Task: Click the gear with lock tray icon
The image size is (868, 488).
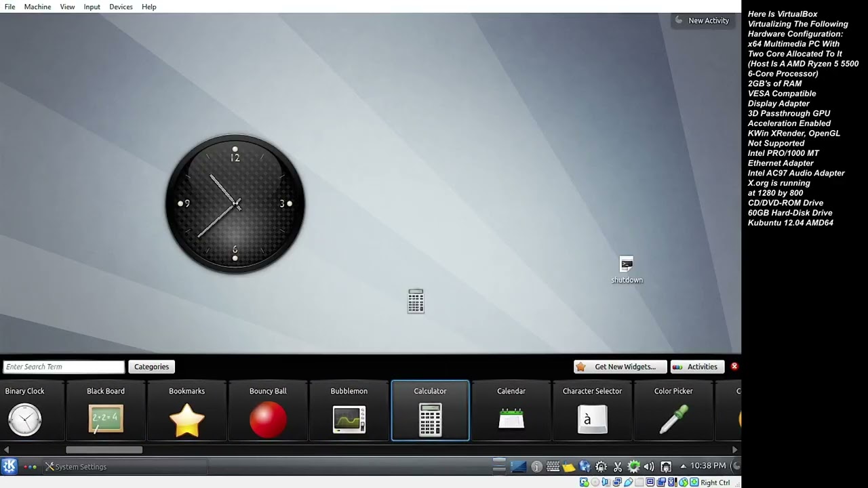Action: pos(601,466)
